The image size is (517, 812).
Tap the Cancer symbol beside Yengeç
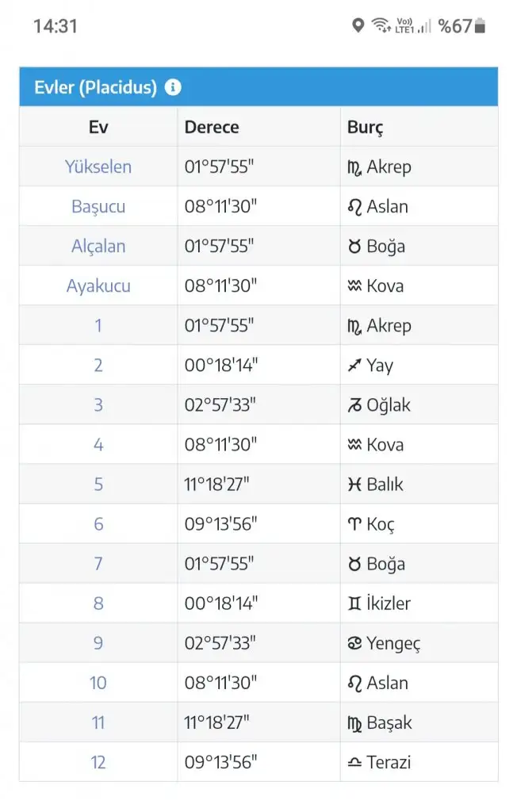pyautogui.click(x=354, y=643)
